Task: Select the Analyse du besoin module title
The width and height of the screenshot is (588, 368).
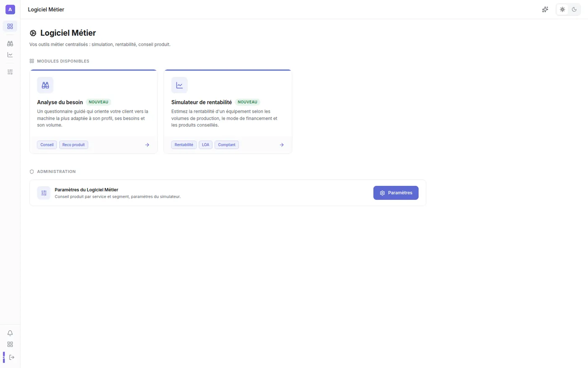Action: [60, 102]
